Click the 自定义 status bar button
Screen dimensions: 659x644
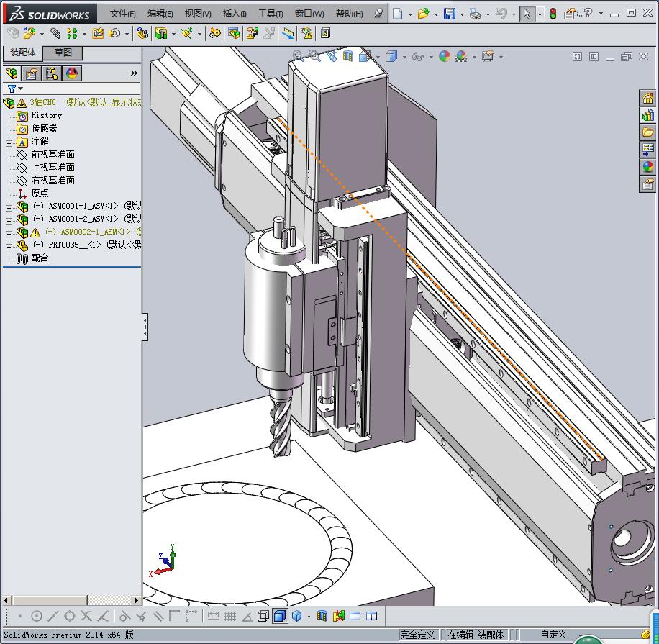[x=553, y=635]
